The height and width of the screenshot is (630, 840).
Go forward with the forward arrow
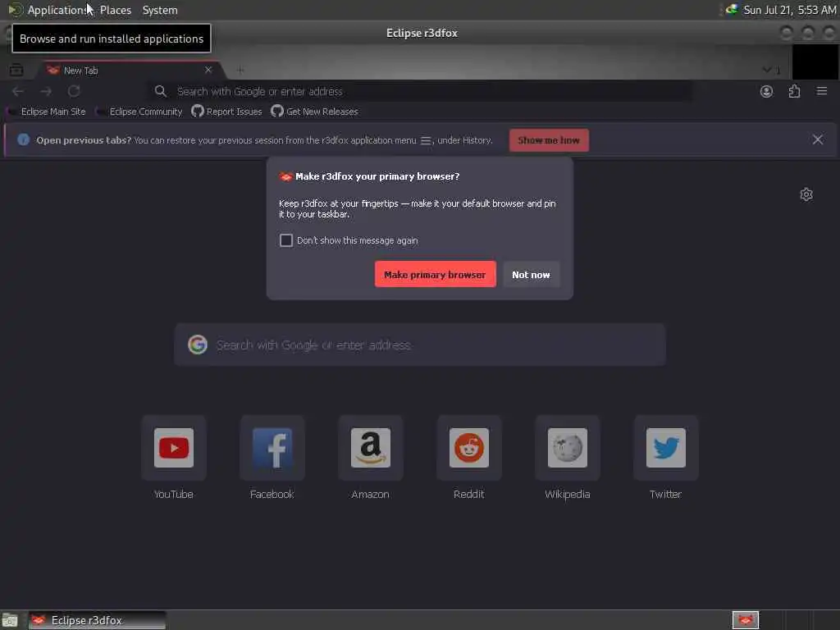(x=46, y=91)
